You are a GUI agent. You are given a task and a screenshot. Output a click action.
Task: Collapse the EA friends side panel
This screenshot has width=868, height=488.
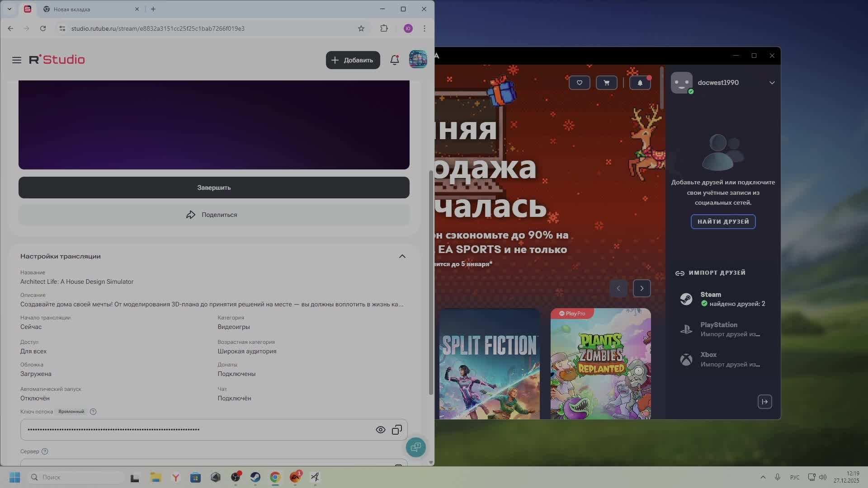coord(764,402)
